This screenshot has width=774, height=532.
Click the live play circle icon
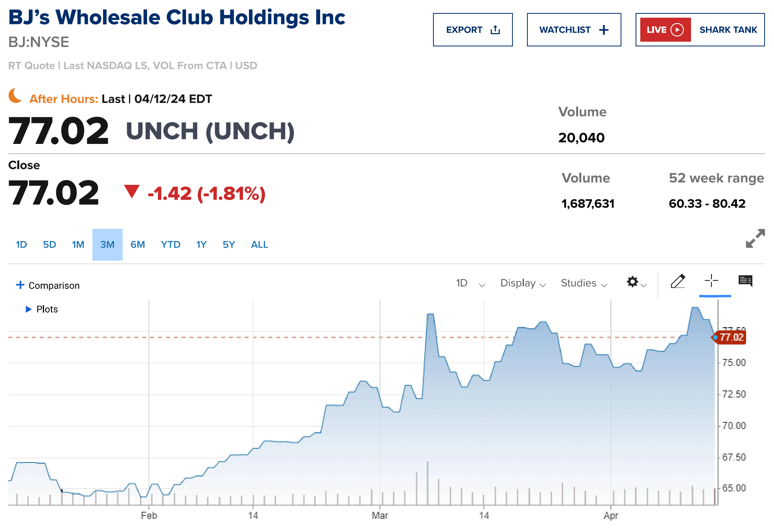tap(677, 30)
